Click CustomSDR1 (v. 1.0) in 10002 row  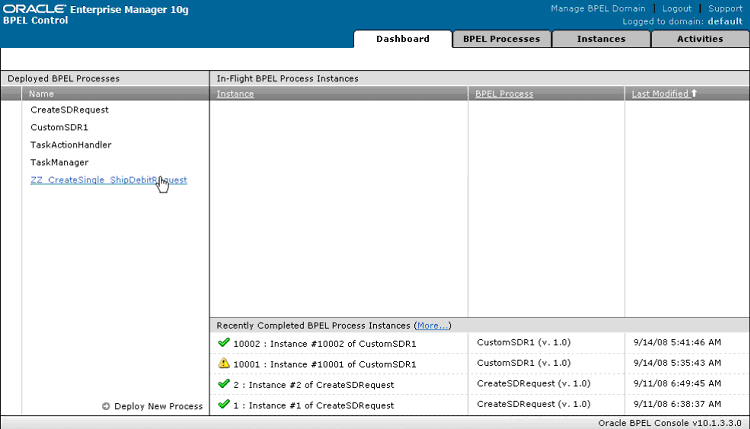[524, 342]
